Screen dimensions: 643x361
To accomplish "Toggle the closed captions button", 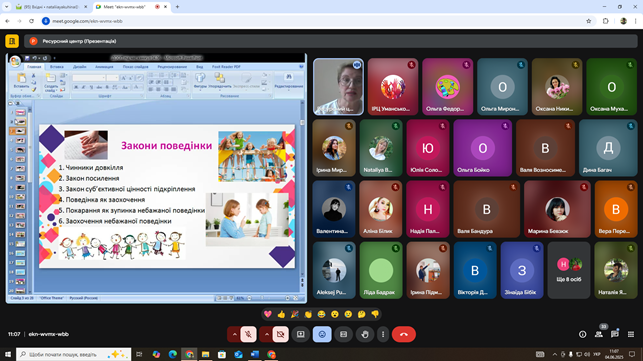I will click(343, 334).
